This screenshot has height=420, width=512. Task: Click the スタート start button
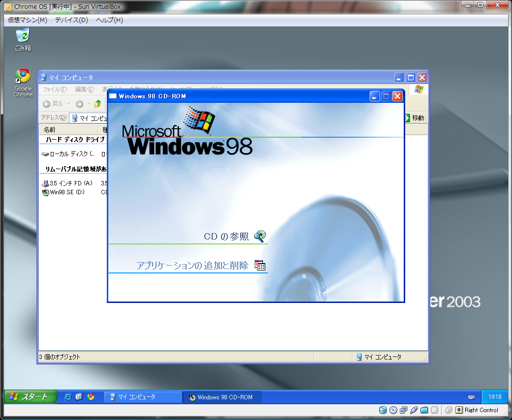[31, 396]
